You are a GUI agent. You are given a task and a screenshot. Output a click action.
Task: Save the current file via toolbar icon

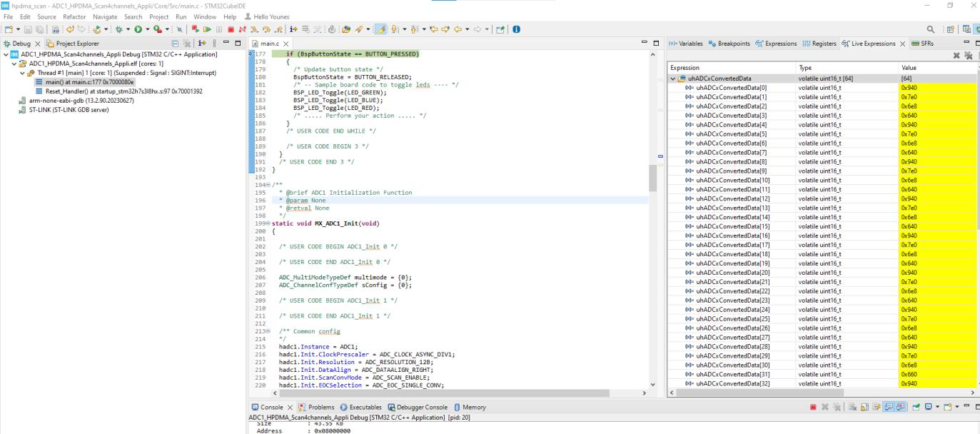(x=27, y=29)
